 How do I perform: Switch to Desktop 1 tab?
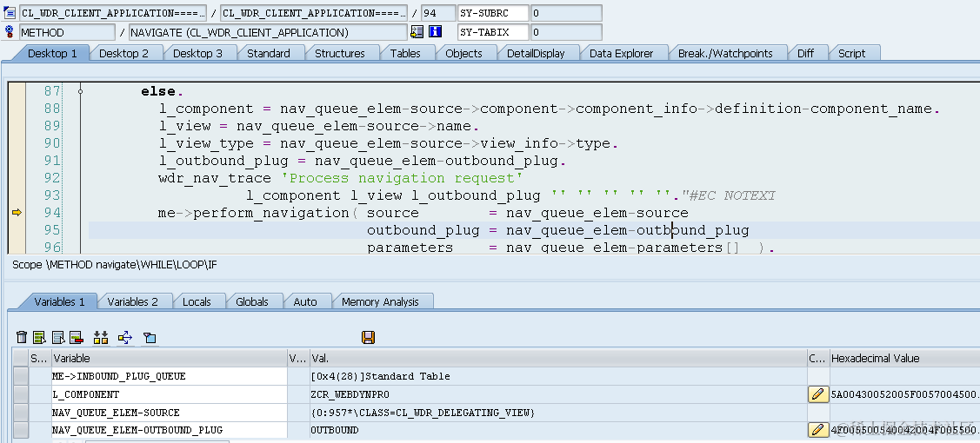pos(52,54)
